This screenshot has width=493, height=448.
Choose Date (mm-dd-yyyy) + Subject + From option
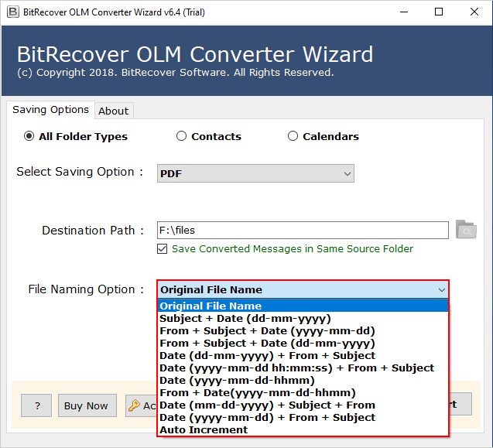[x=303, y=405]
